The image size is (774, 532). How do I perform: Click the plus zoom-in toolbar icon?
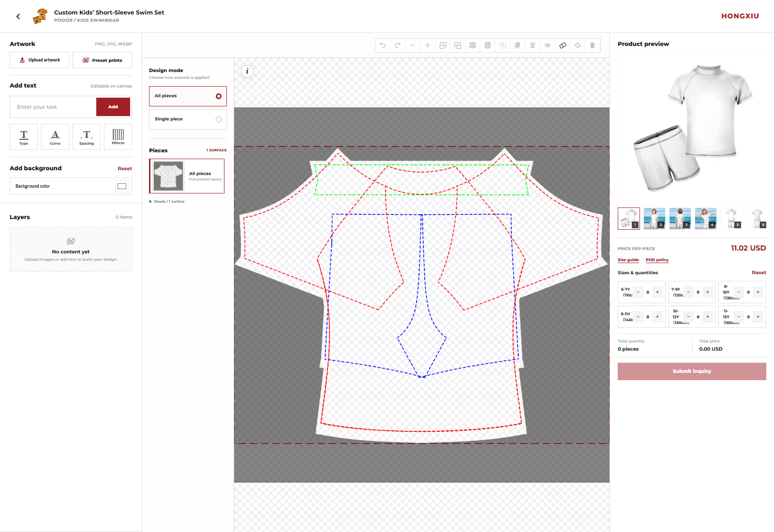coord(428,45)
